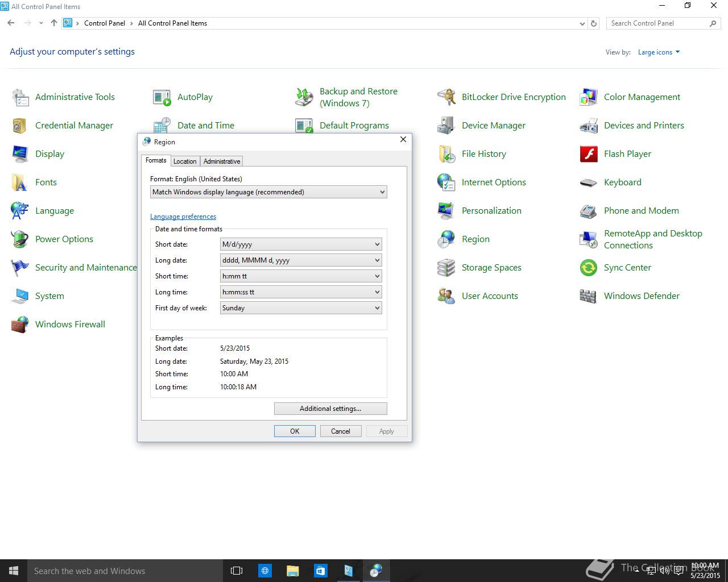Open Windows Defender icon
The image size is (728, 582).
click(589, 296)
